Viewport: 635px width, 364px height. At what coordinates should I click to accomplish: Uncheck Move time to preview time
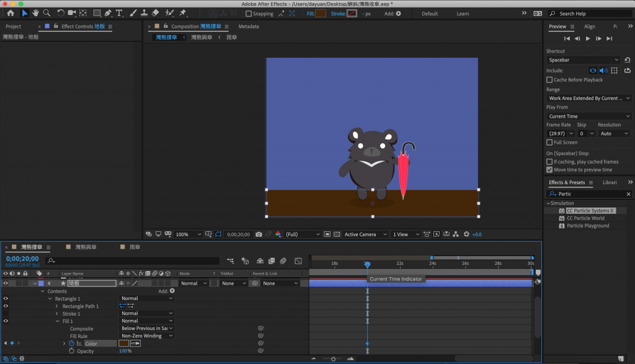click(x=549, y=170)
